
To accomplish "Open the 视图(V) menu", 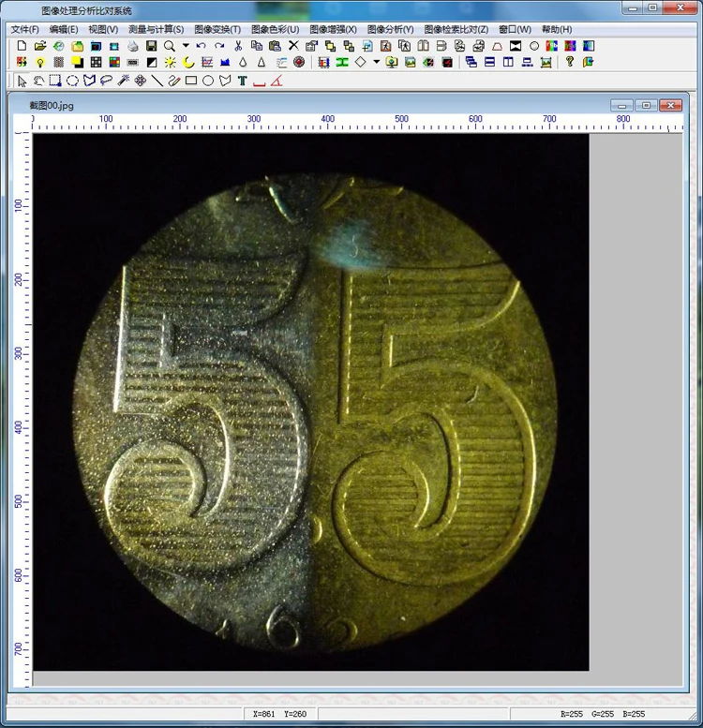I will point(103,30).
